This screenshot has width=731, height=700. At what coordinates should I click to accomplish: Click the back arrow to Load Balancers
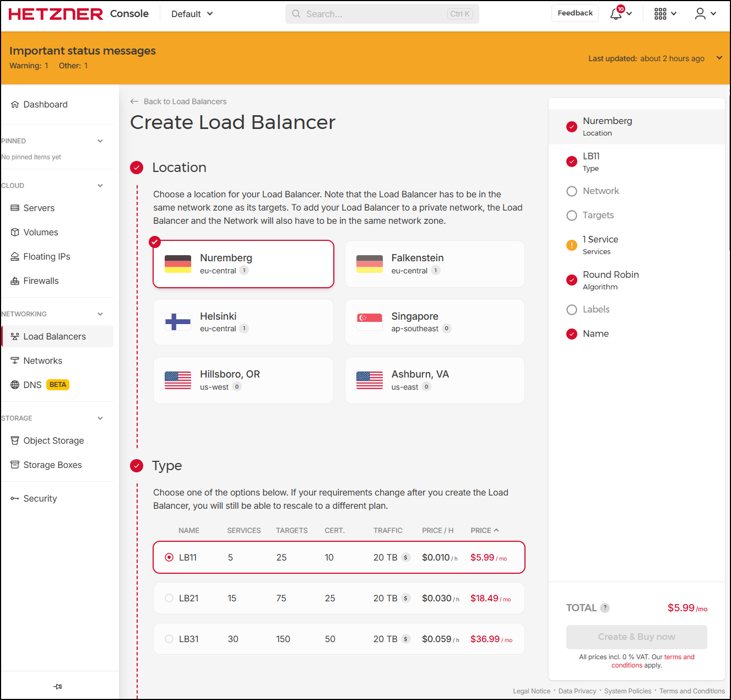134,101
